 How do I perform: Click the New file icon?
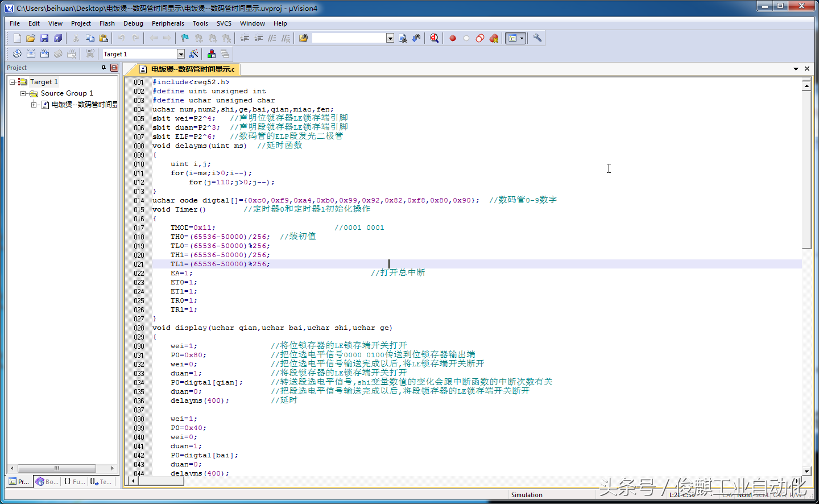17,38
